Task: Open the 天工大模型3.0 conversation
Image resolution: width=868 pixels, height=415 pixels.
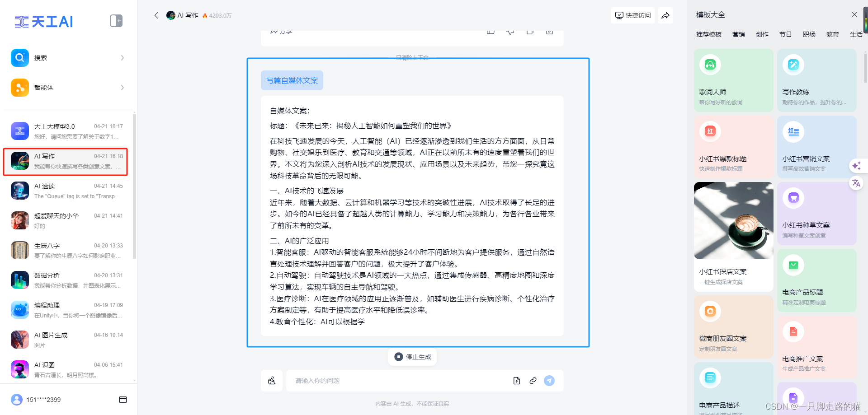Action: [x=67, y=131]
